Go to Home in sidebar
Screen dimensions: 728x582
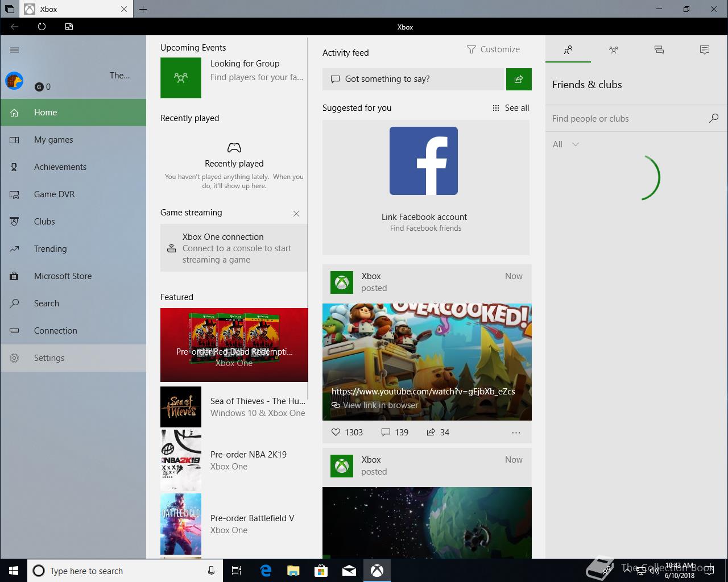tap(73, 113)
